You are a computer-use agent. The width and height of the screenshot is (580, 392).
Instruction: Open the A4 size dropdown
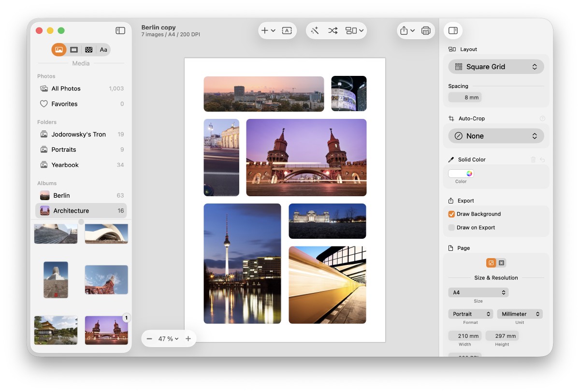coord(478,292)
